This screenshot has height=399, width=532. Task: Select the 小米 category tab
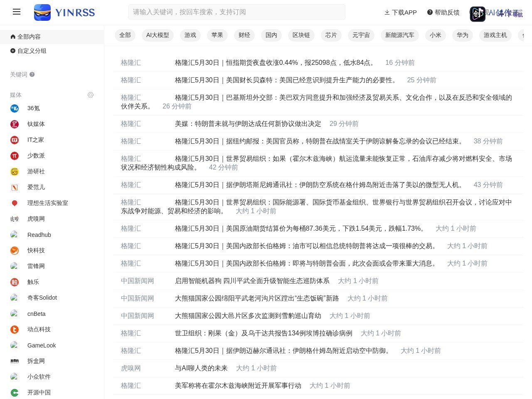(x=436, y=35)
